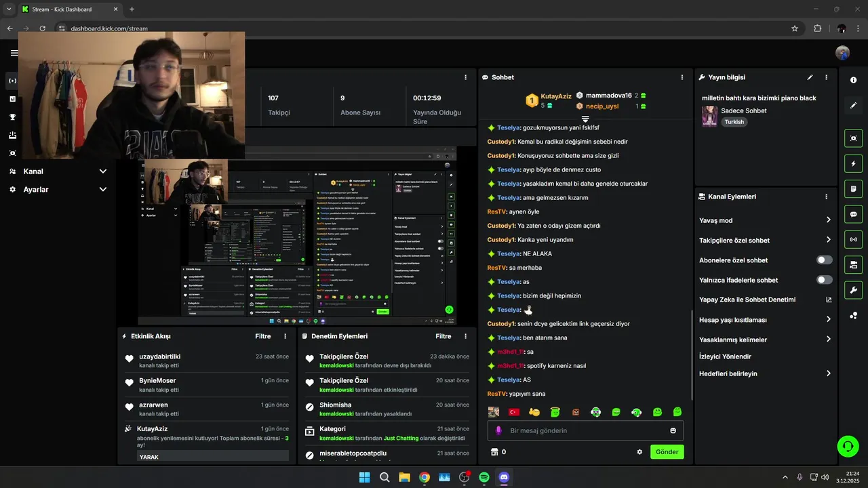
Task: Click the stream broadcast icon in left sidebar
Action: pyautogui.click(x=13, y=81)
